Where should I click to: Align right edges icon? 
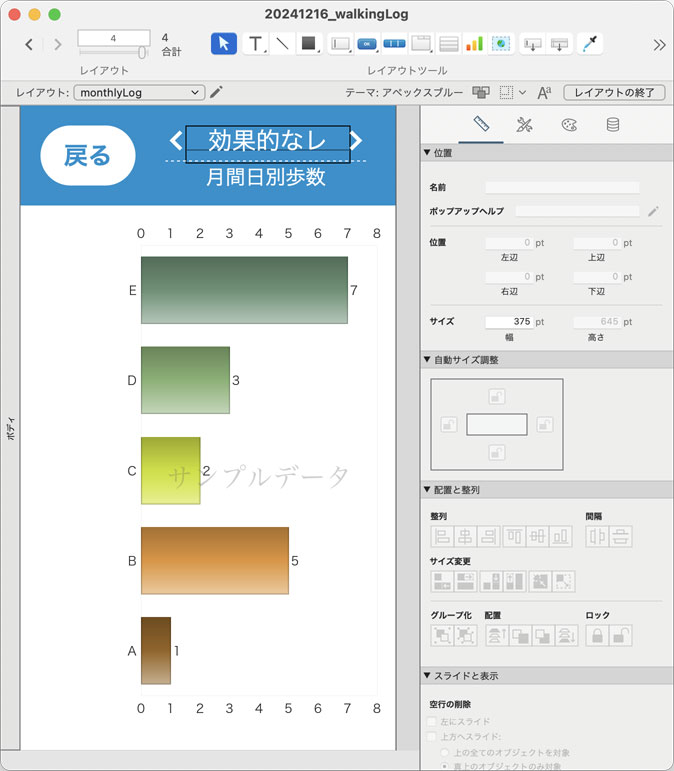(488, 536)
